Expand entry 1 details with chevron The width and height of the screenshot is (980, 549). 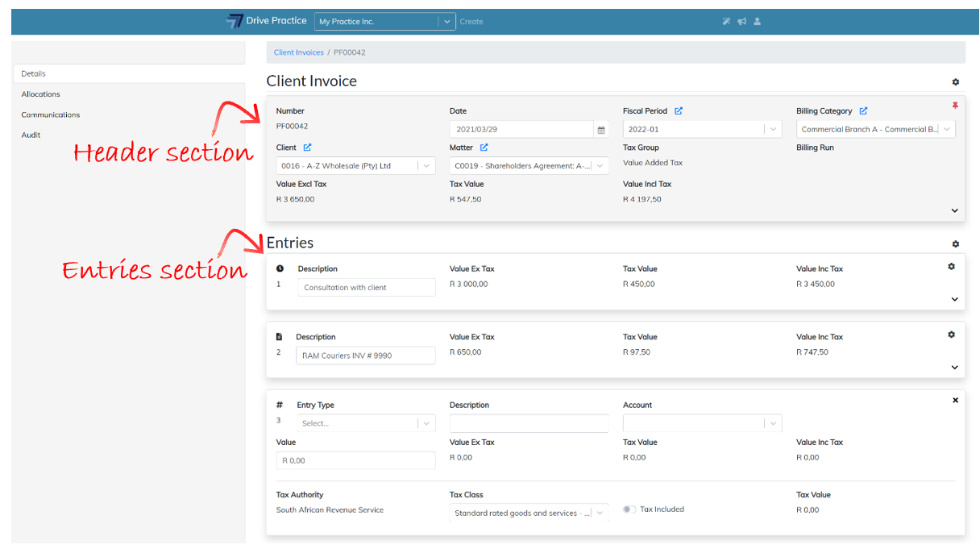(955, 299)
